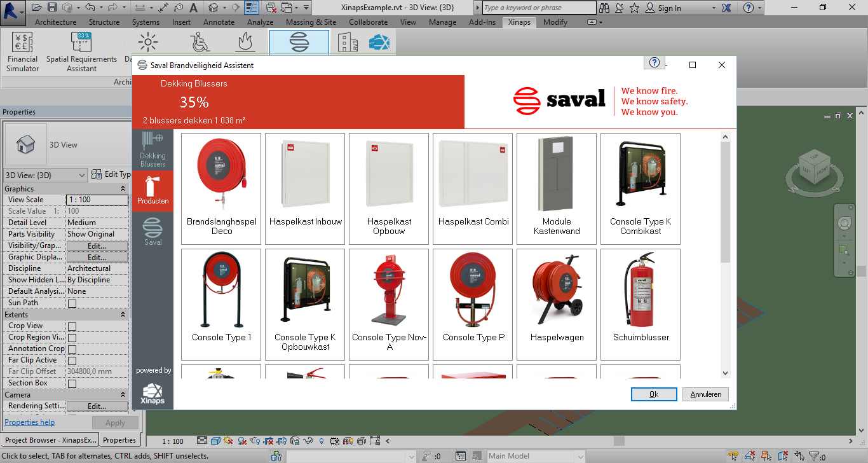Open the Properties help link
Screen dimensions: 868x463
(x=29, y=422)
